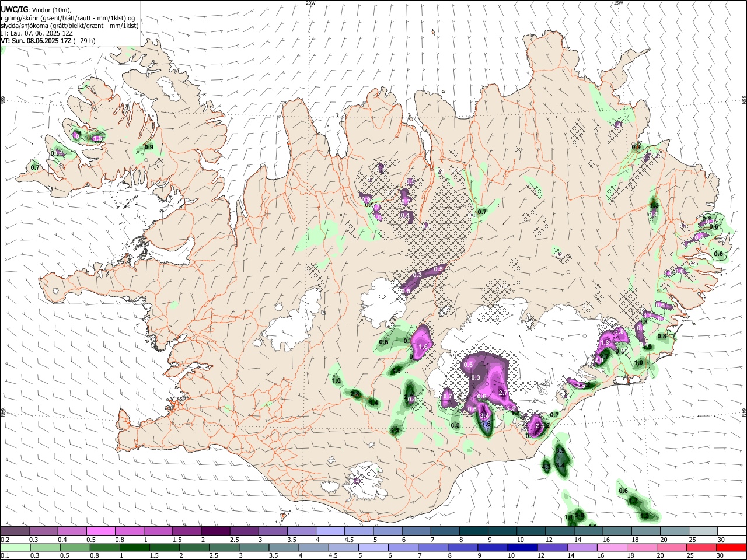747x560 pixels.
Task: Select the gray 20 swatch in the upper legend row
Action: [x=673, y=531]
